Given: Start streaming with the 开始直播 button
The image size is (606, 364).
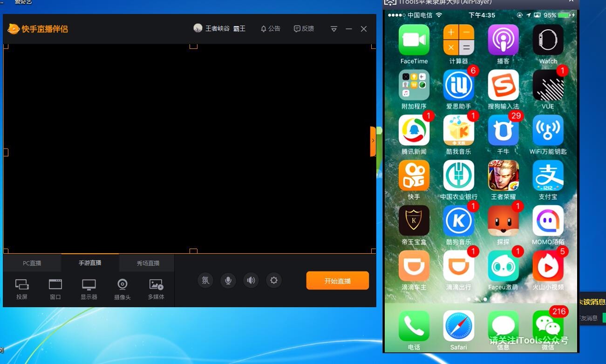Looking at the screenshot, I should [338, 281].
